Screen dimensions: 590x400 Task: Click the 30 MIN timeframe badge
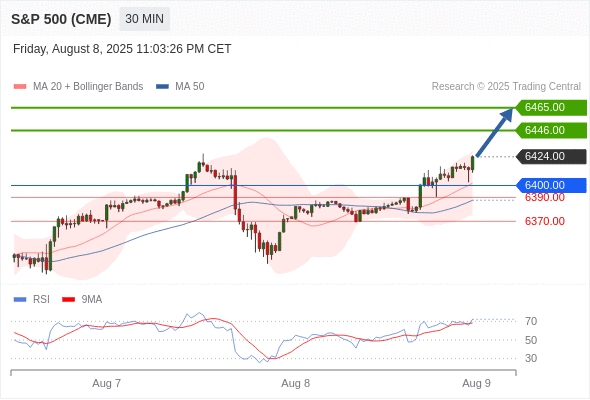click(144, 19)
